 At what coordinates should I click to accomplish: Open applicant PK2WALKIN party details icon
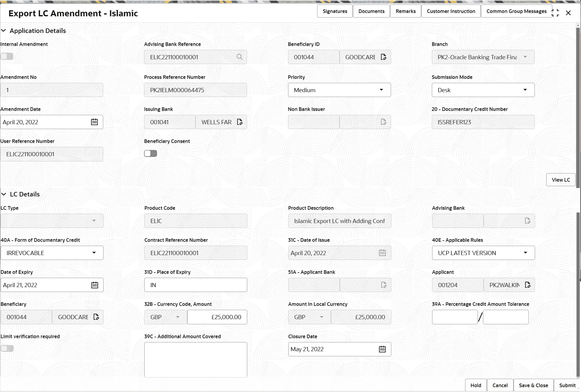click(528, 285)
